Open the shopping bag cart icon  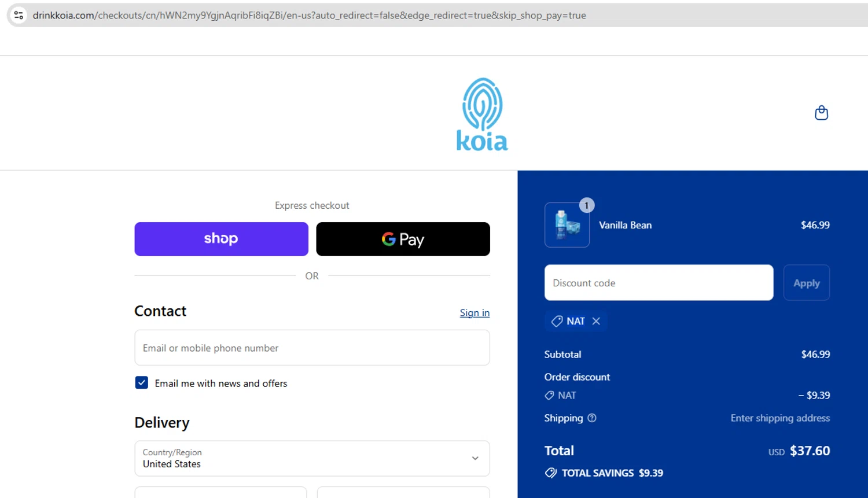[x=821, y=113]
